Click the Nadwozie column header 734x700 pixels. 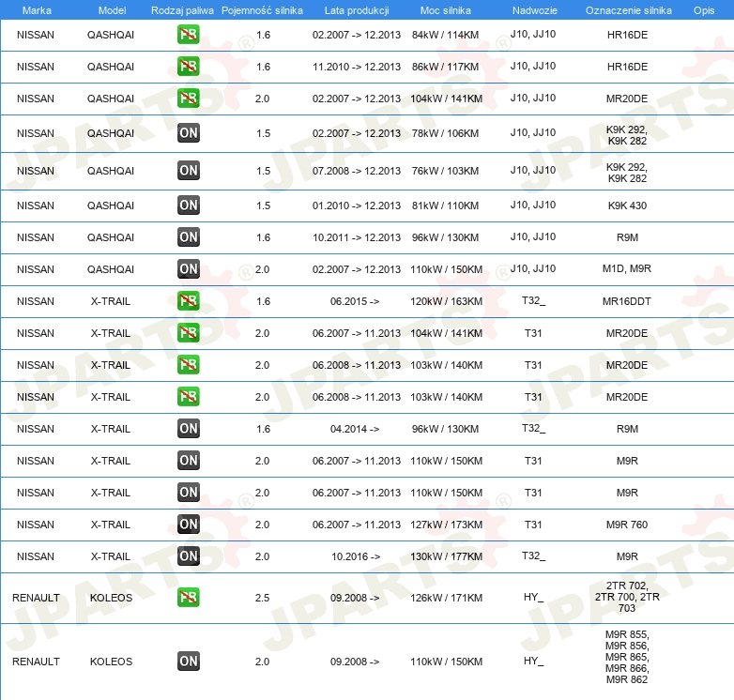535,10
